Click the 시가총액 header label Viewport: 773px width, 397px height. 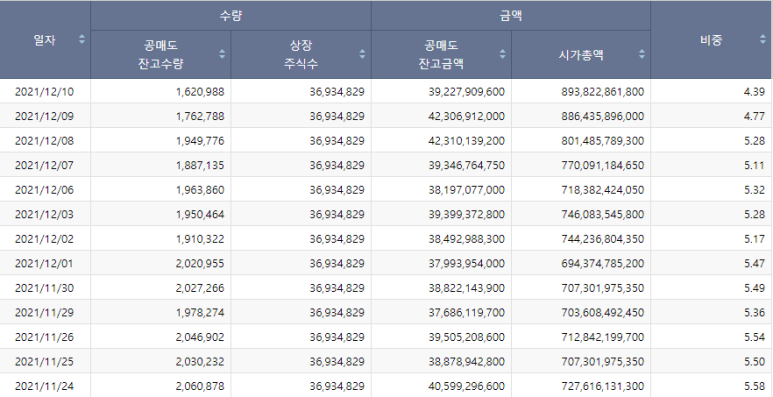coord(581,55)
